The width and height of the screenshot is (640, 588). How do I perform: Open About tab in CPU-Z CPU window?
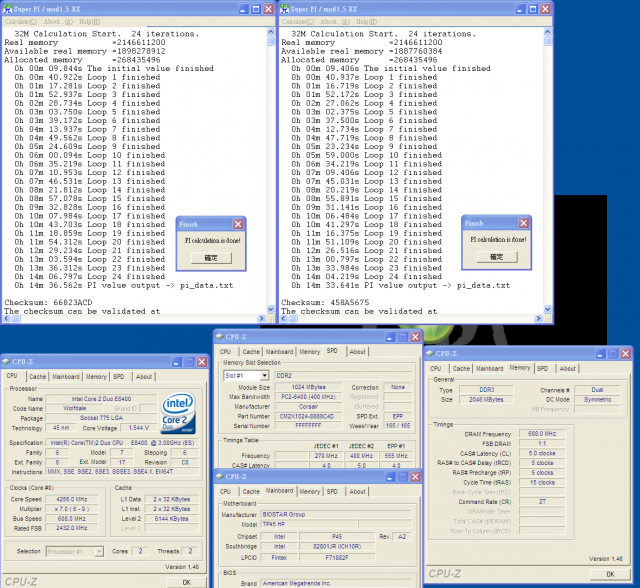point(144,377)
